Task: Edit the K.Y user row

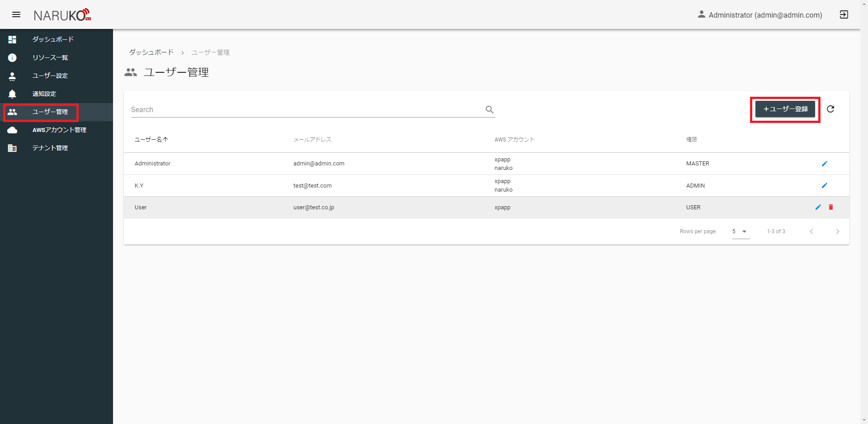Action: coord(825,185)
